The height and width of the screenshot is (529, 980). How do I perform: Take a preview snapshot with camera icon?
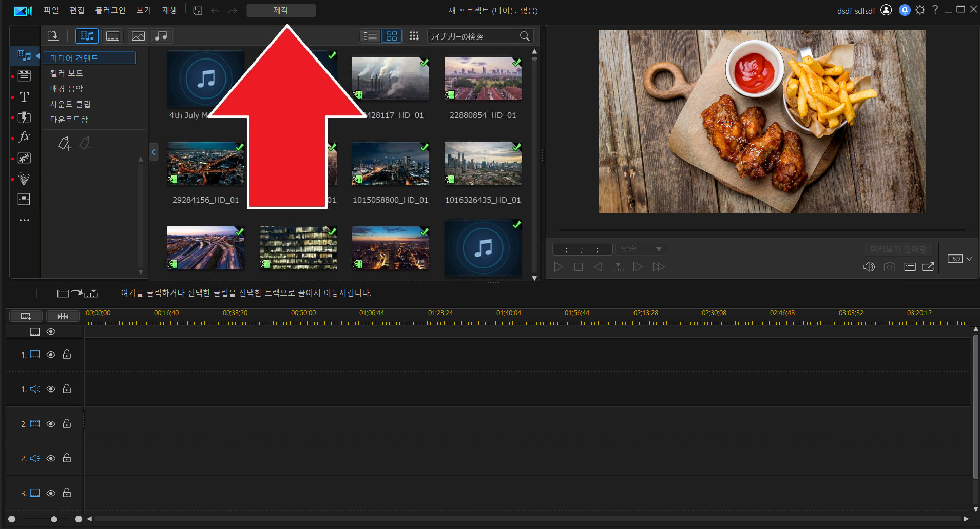coord(890,267)
